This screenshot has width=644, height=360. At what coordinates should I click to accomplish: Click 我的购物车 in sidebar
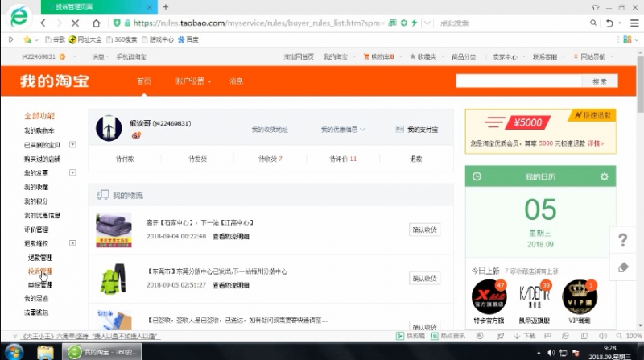click(x=39, y=130)
